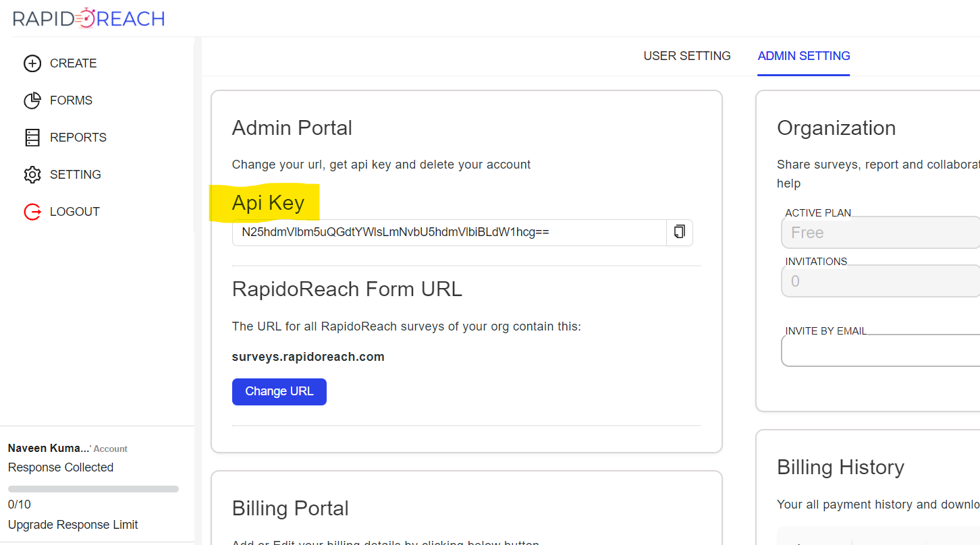Click the Admin Portal heading

pos(292,128)
